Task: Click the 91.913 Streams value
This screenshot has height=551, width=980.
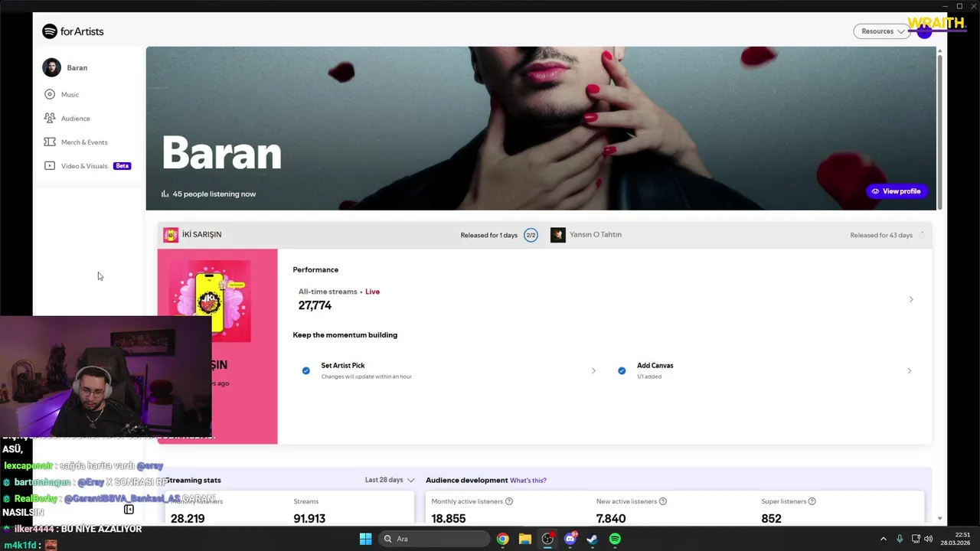Action: (309, 518)
